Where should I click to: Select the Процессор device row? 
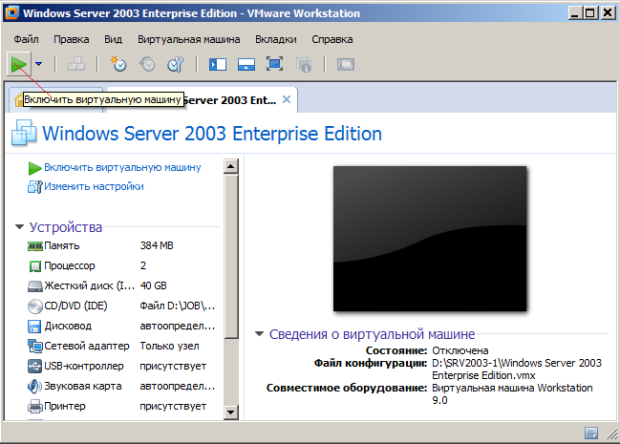pyautogui.click(x=121, y=266)
